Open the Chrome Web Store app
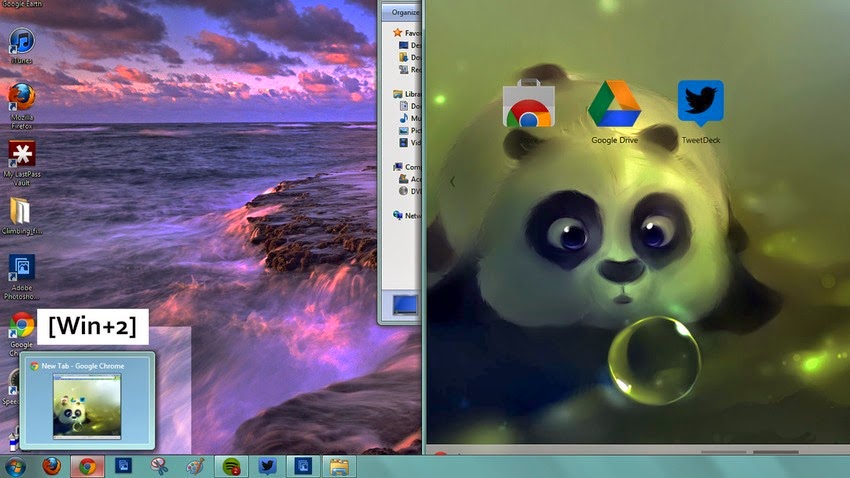The image size is (850, 478). point(529,106)
